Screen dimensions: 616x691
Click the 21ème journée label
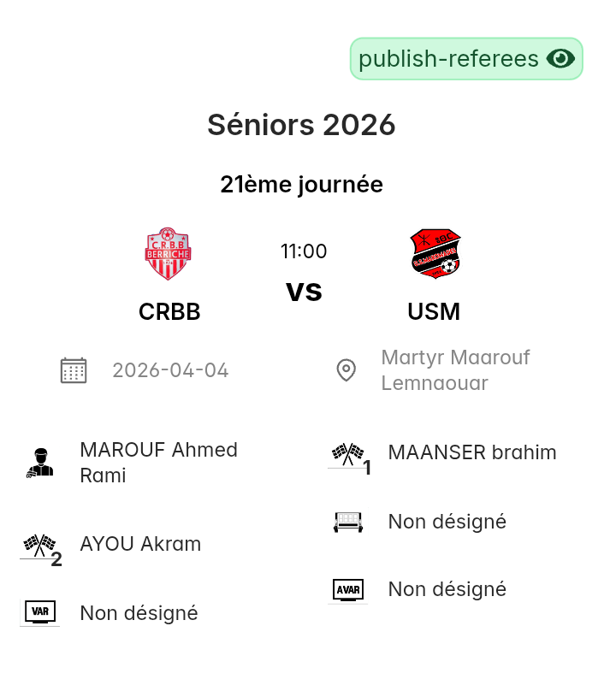click(301, 185)
